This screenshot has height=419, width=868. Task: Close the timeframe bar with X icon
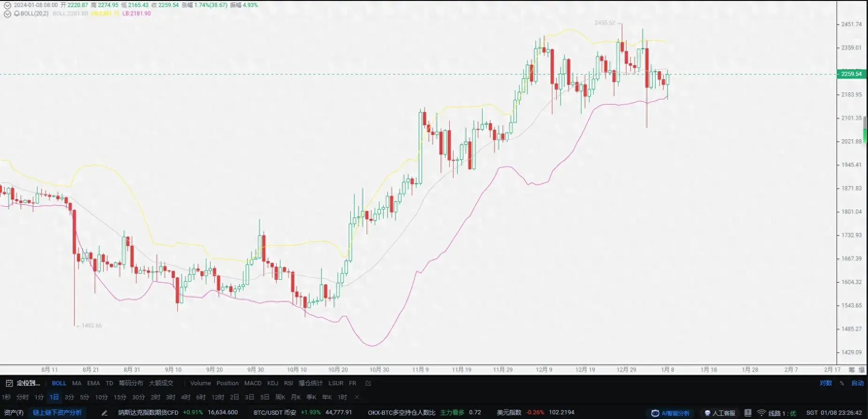tap(357, 397)
